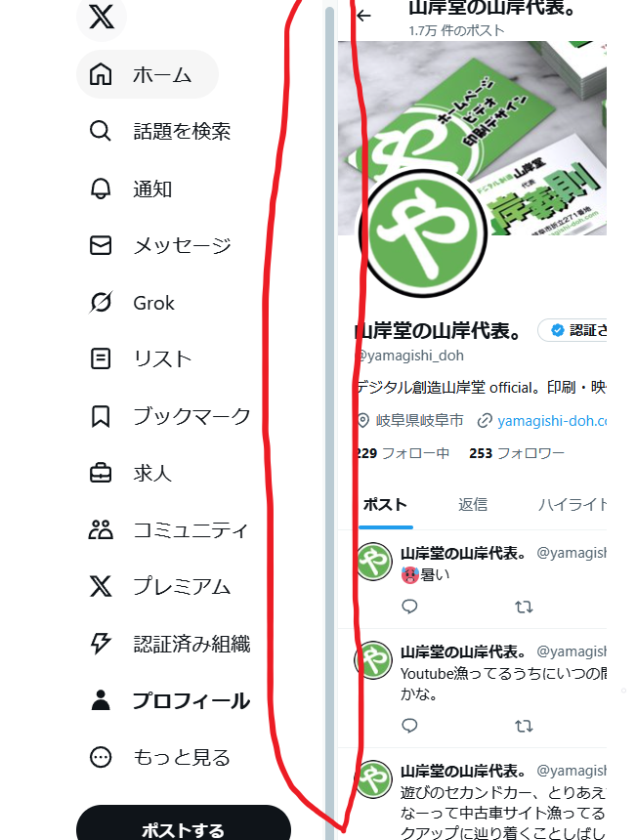The height and width of the screenshot is (840, 636).
Task: Switch to the 返信 tab
Action: coord(473,505)
